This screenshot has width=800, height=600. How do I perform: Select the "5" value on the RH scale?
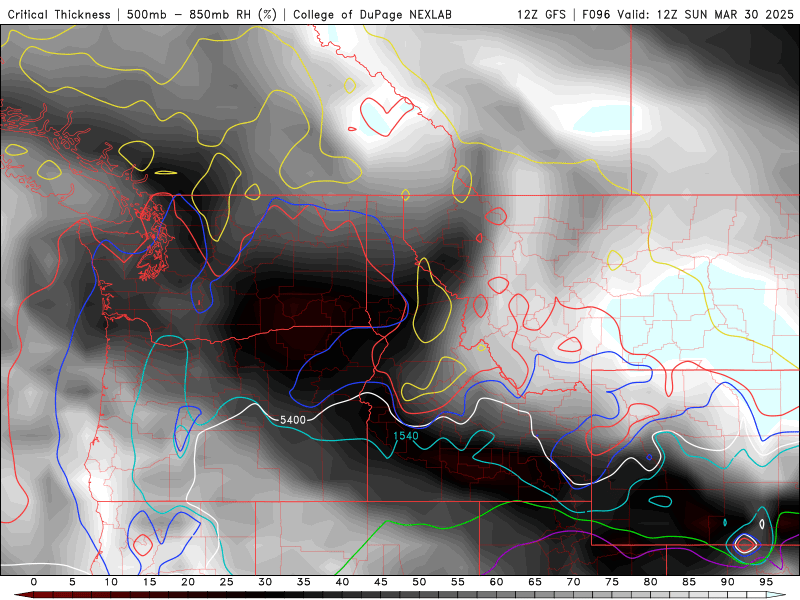click(72, 582)
